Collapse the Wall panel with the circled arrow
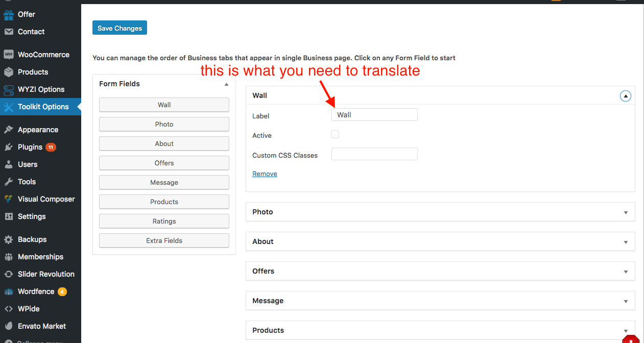This screenshot has height=343, width=644. pos(626,96)
